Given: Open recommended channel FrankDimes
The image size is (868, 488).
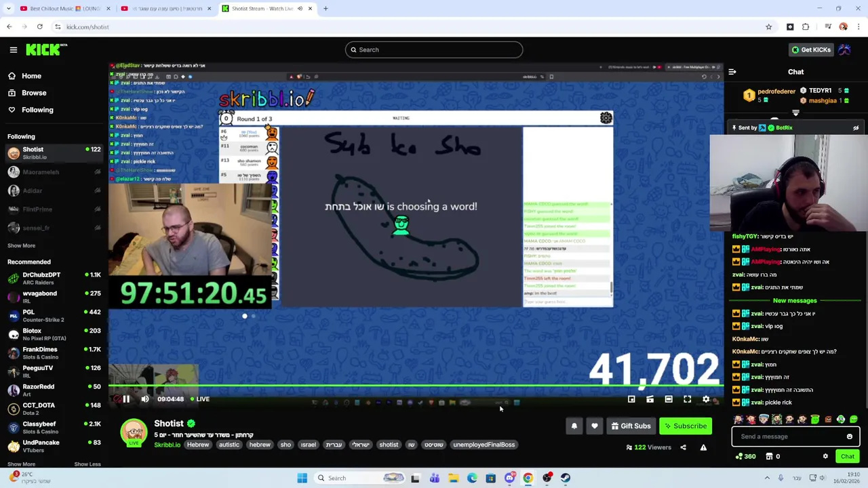Looking at the screenshot, I should [x=54, y=352].
